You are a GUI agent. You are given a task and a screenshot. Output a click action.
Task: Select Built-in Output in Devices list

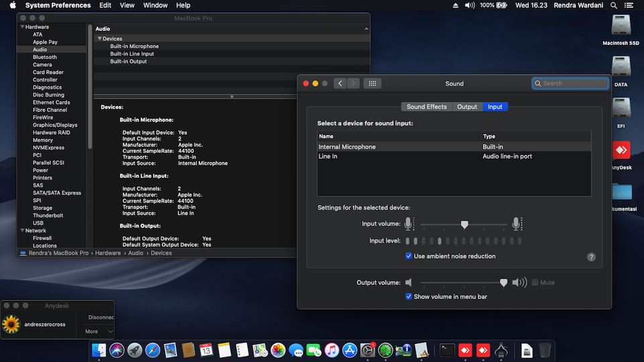[128, 62]
